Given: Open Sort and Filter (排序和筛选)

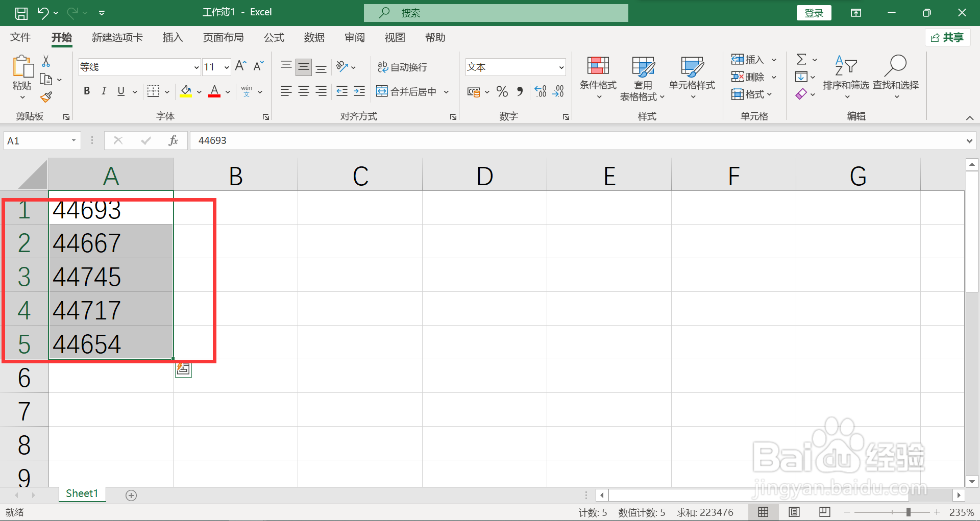Looking at the screenshot, I should (x=846, y=77).
